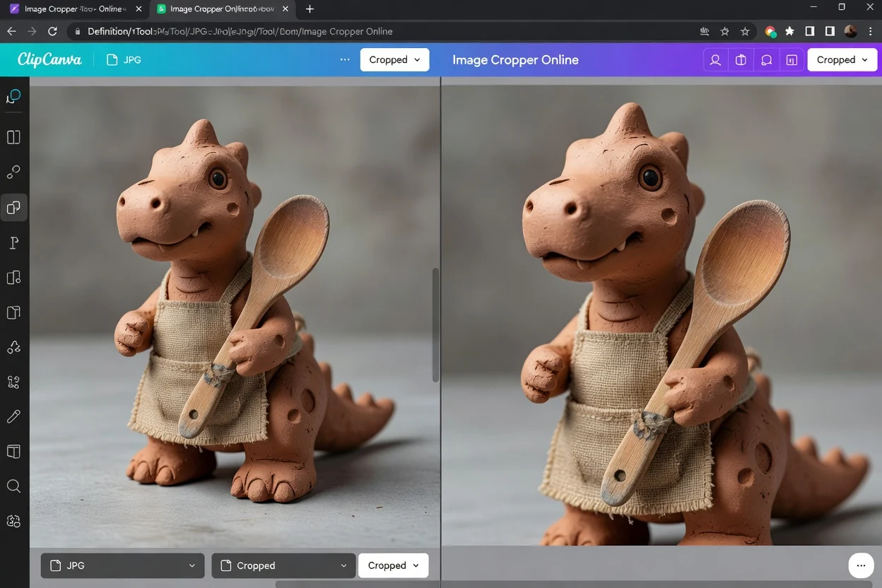Click the bottom gear-badge icon in the sidebar
The width and height of the screenshot is (882, 588).
point(13,521)
